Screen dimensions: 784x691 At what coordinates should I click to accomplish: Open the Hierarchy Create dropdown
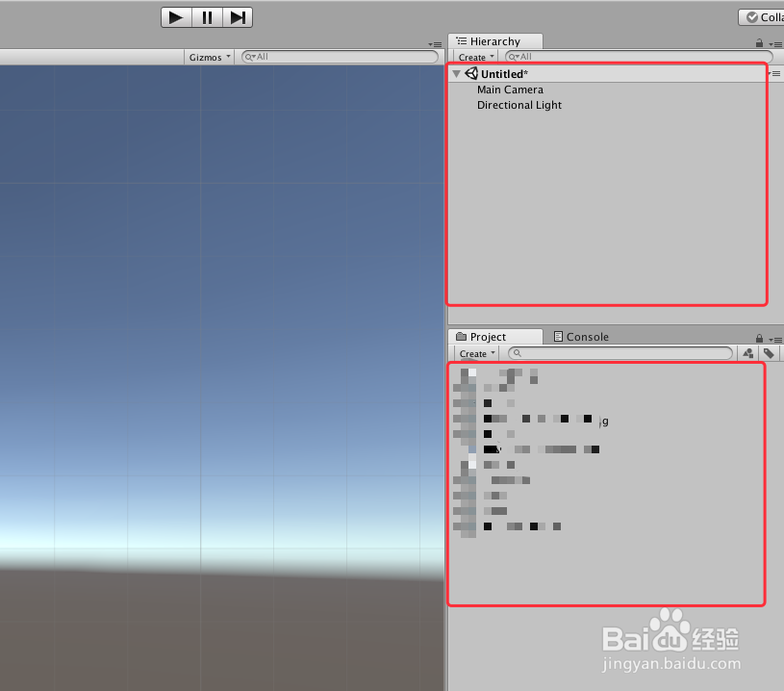coord(476,57)
